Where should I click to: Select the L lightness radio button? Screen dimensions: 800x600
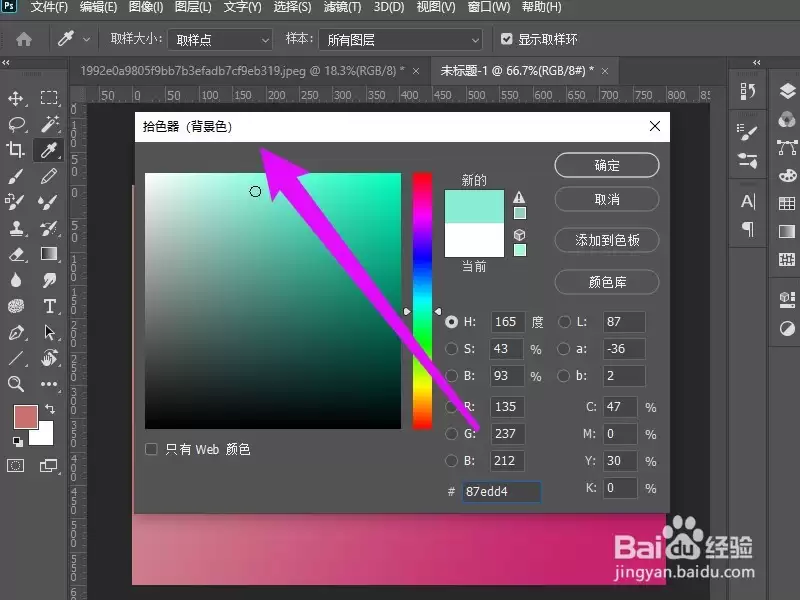pos(564,322)
